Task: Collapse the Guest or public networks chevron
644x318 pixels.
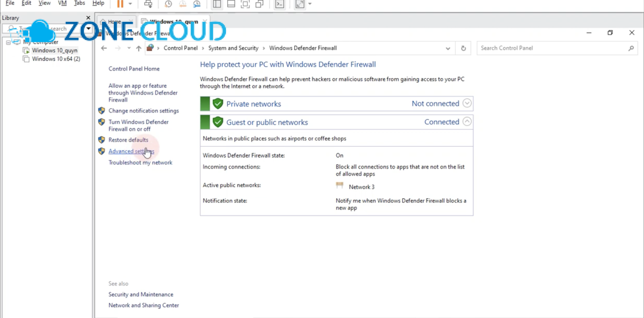Action: point(467,122)
